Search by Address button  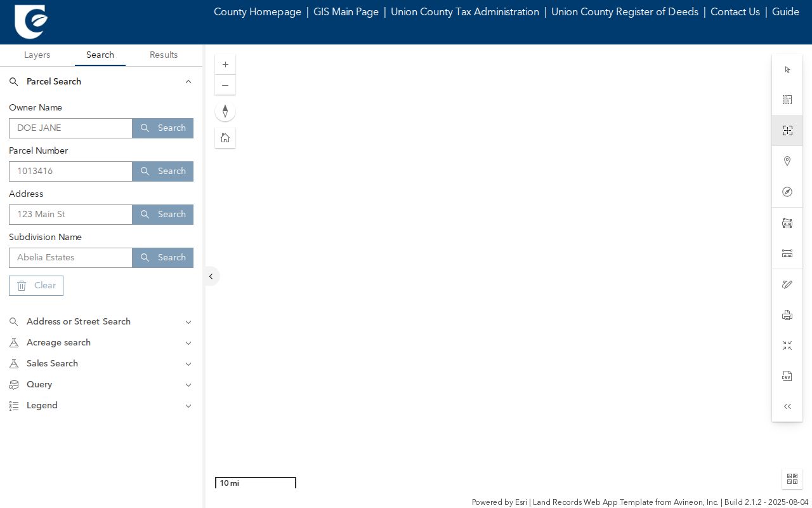[163, 215]
